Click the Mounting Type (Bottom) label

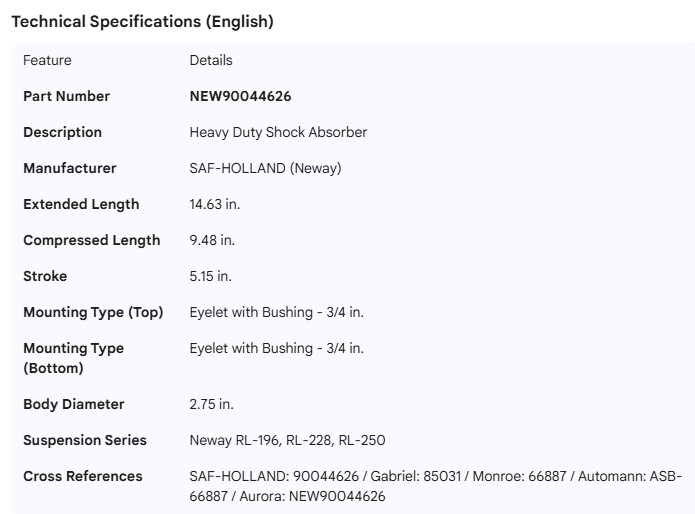point(73,358)
